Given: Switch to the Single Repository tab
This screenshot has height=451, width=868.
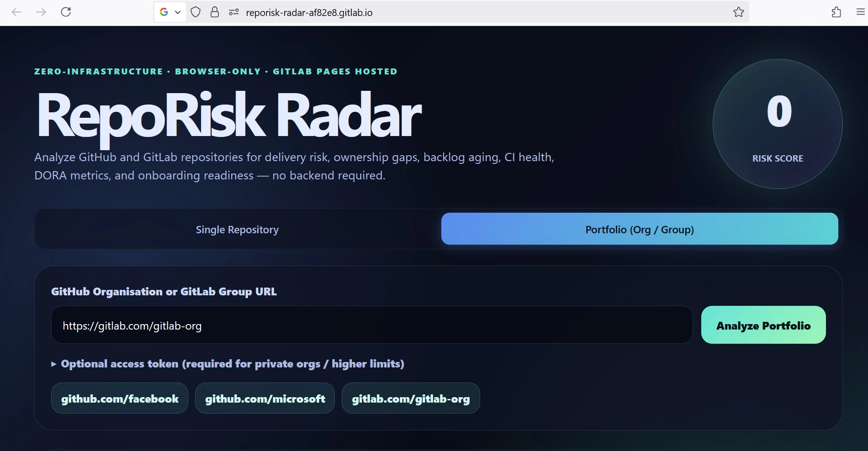Looking at the screenshot, I should [x=237, y=229].
